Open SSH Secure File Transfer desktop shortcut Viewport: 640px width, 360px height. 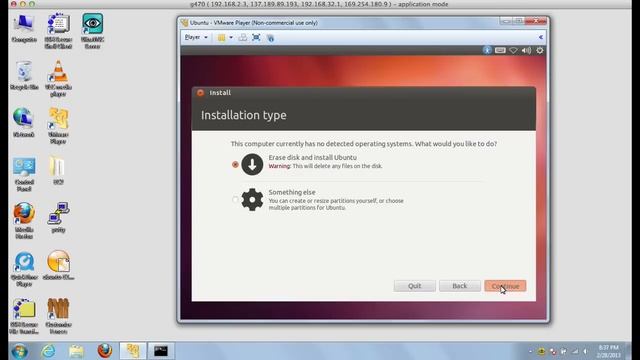point(24,316)
